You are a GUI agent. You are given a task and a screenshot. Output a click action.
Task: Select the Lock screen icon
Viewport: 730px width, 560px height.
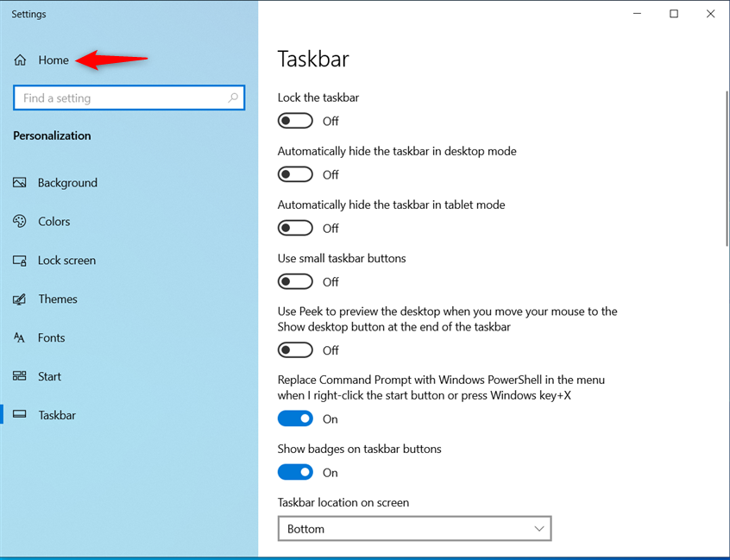[19, 260]
